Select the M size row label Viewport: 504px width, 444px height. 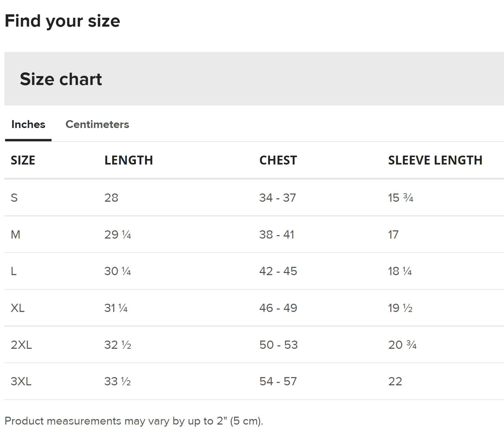click(16, 235)
